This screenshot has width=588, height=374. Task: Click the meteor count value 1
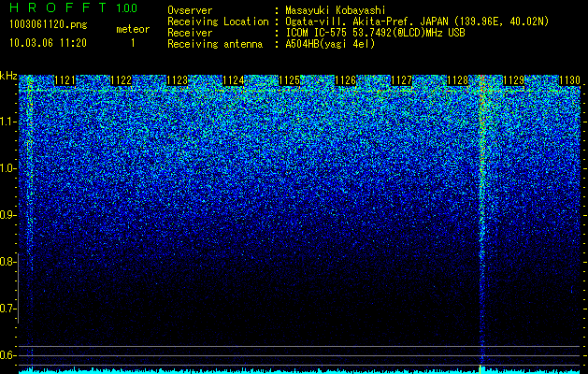coord(133,43)
